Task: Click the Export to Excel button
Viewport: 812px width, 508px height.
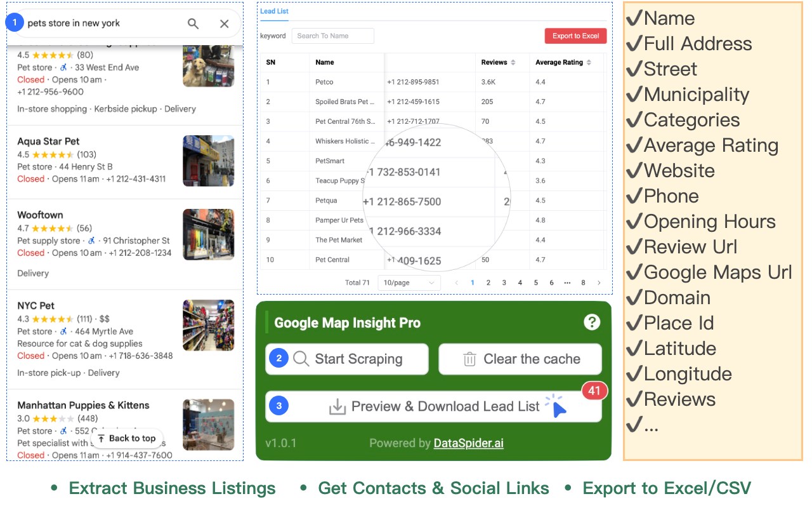Action: coord(575,36)
